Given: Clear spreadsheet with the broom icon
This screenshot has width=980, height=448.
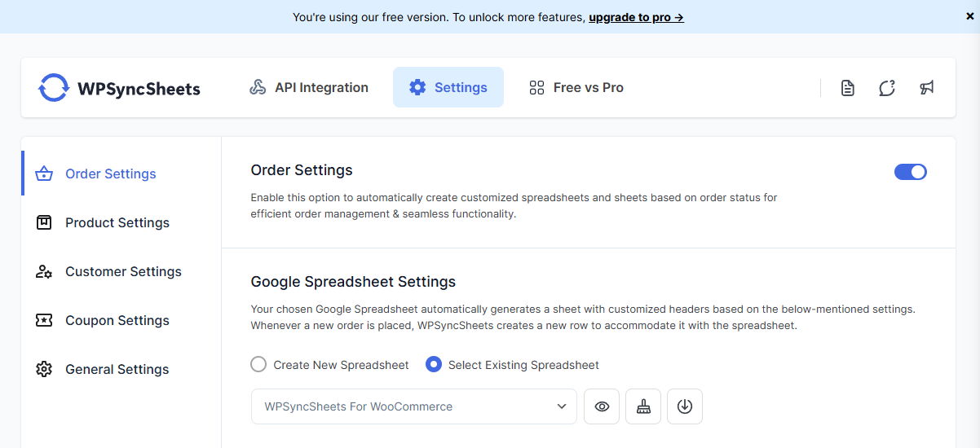Looking at the screenshot, I should pos(643,406).
